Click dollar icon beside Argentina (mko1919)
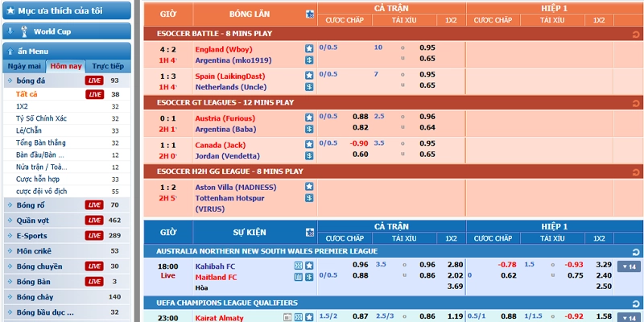This screenshot has height=322, width=644. [x=309, y=60]
